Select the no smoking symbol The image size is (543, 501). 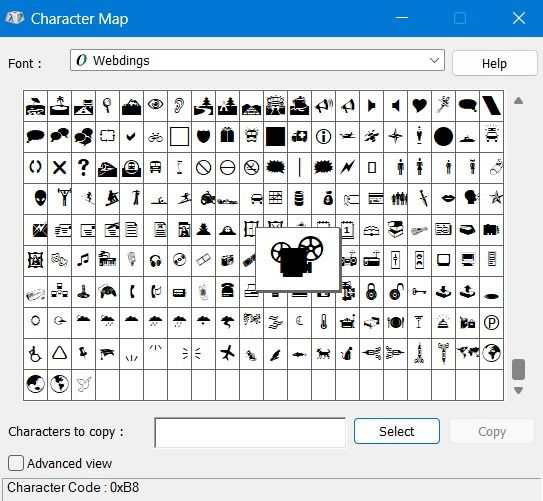coord(251,168)
